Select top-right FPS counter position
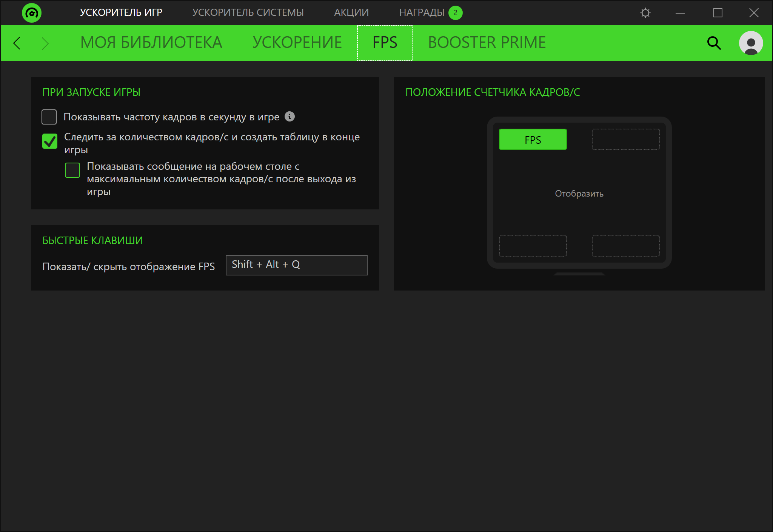 625,139
